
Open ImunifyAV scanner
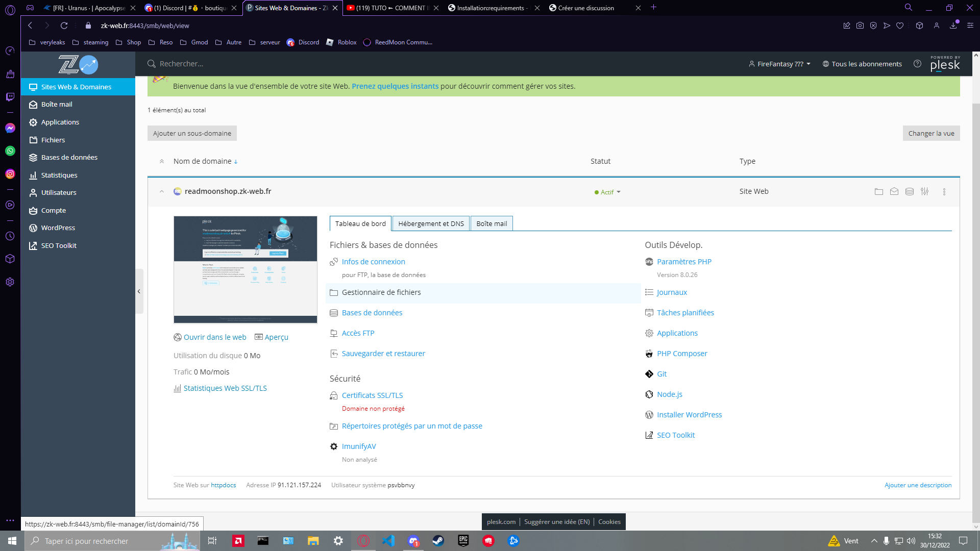(359, 446)
